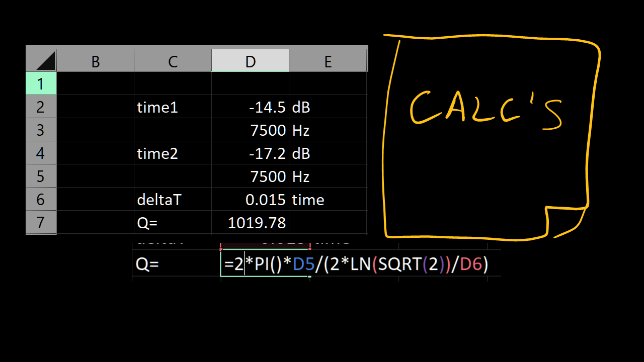Click the D5 reference in the formula

pos(303,264)
